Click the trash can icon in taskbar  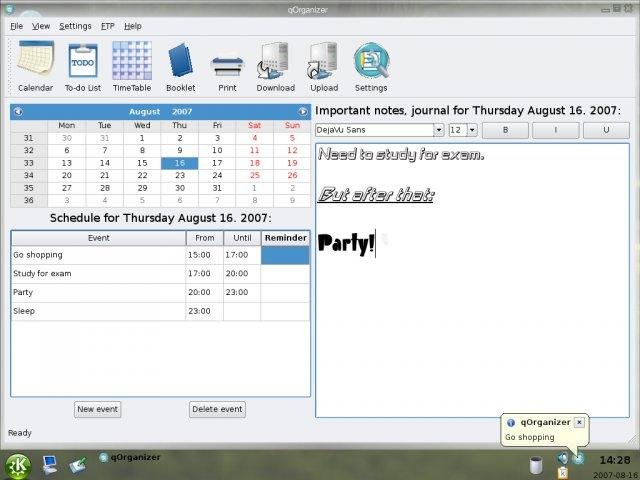536,465
